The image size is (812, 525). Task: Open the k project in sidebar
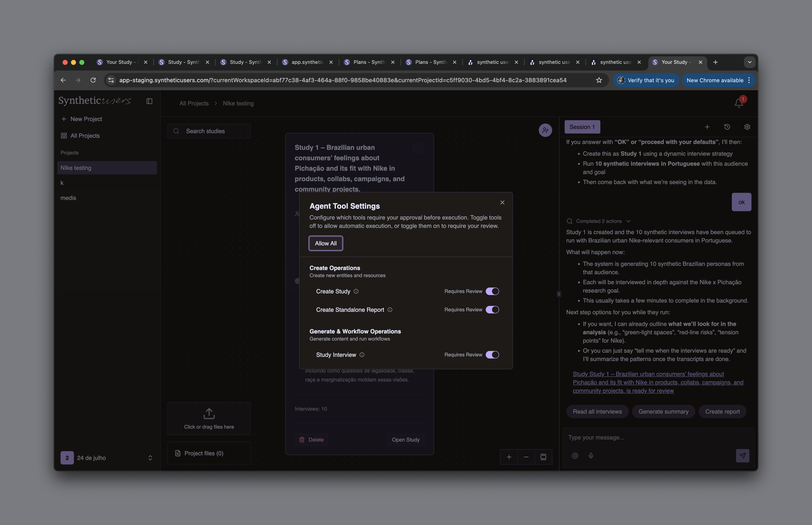[x=62, y=183]
